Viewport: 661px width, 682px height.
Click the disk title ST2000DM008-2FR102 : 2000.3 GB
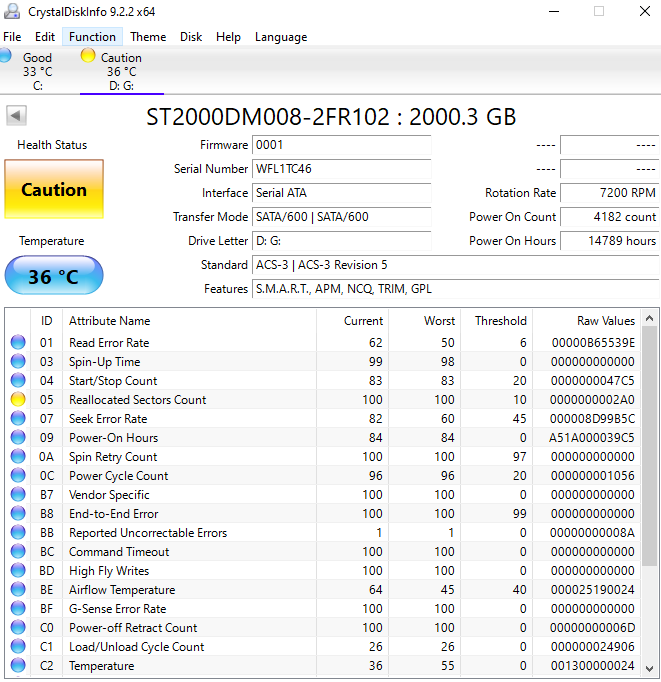click(331, 117)
